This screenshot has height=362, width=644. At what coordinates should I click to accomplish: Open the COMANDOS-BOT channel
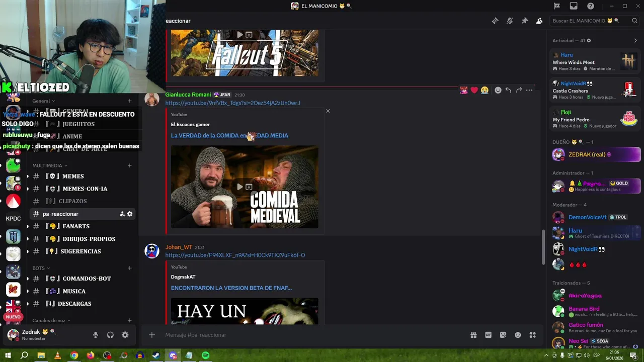click(x=83, y=279)
